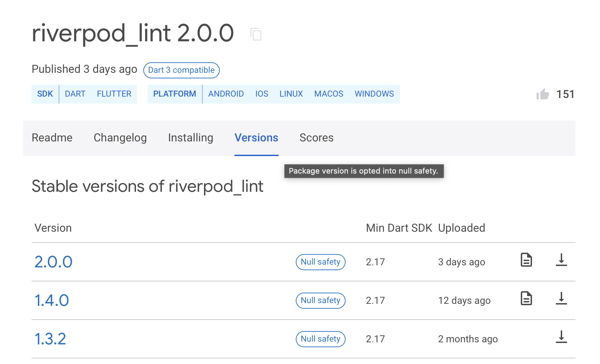Click the Null safety badge on version 2.0.0
The width and height of the screenshot is (600, 364).
click(320, 262)
